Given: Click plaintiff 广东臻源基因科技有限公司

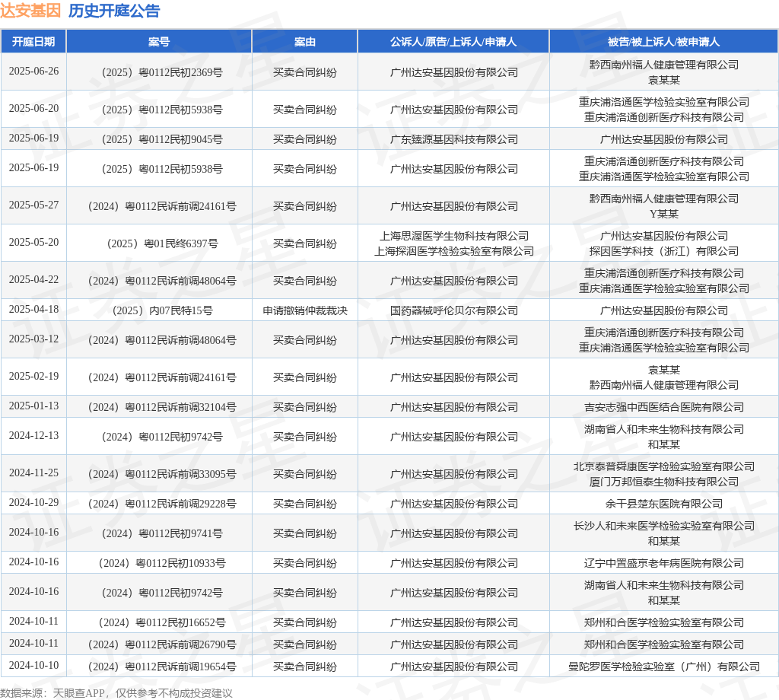Looking at the screenshot, I should point(453,139).
